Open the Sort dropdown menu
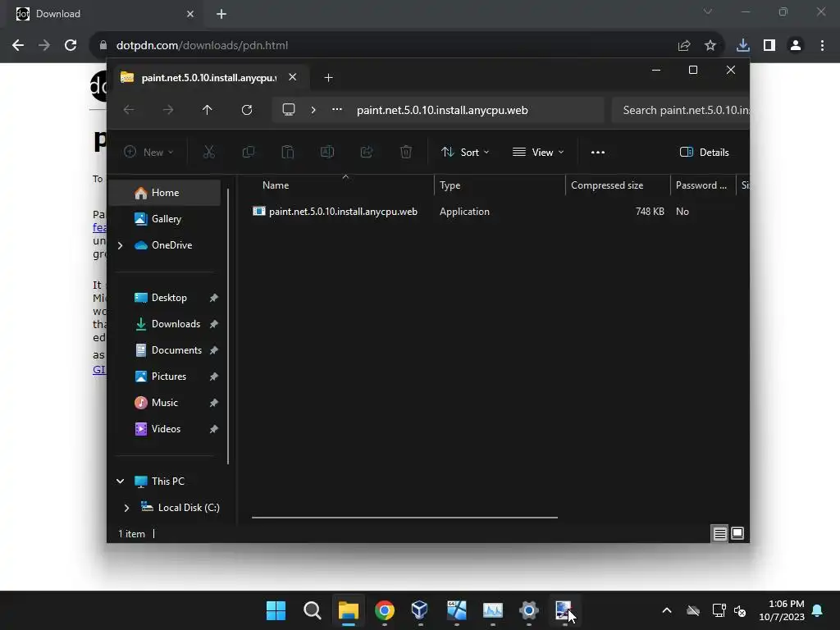The image size is (840, 630). coord(465,152)
